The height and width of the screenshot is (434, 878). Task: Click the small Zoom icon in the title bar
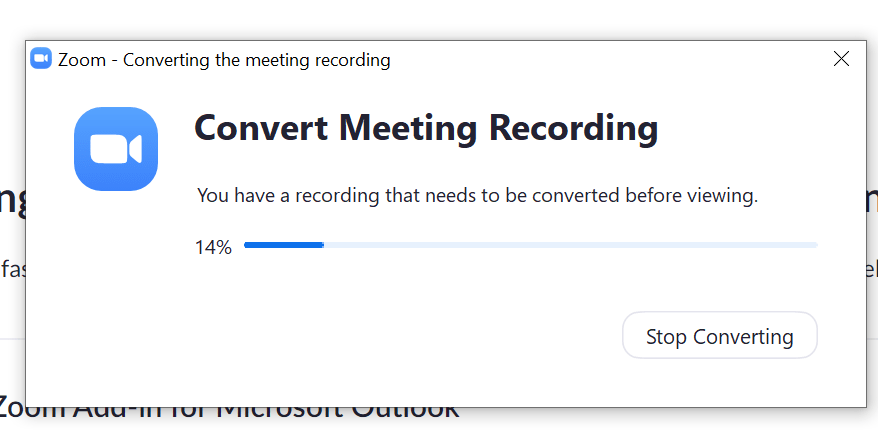(41, 58)
